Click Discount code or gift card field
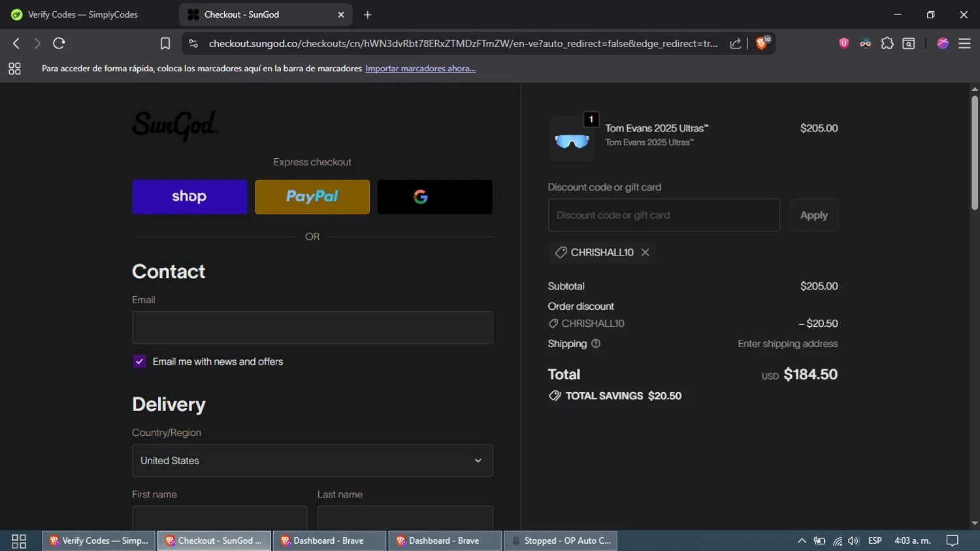Screen dimensions: 980x551 point(664,215)
